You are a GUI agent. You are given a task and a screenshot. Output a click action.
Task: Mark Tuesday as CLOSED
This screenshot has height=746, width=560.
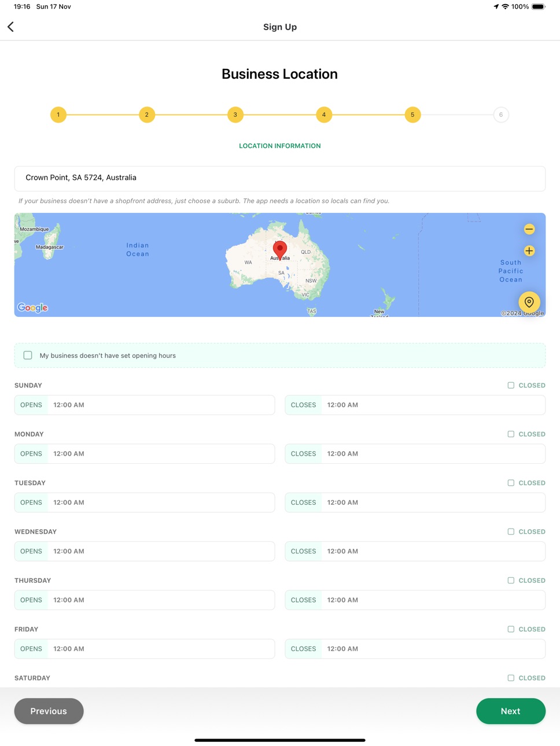(x=511, y=483)
